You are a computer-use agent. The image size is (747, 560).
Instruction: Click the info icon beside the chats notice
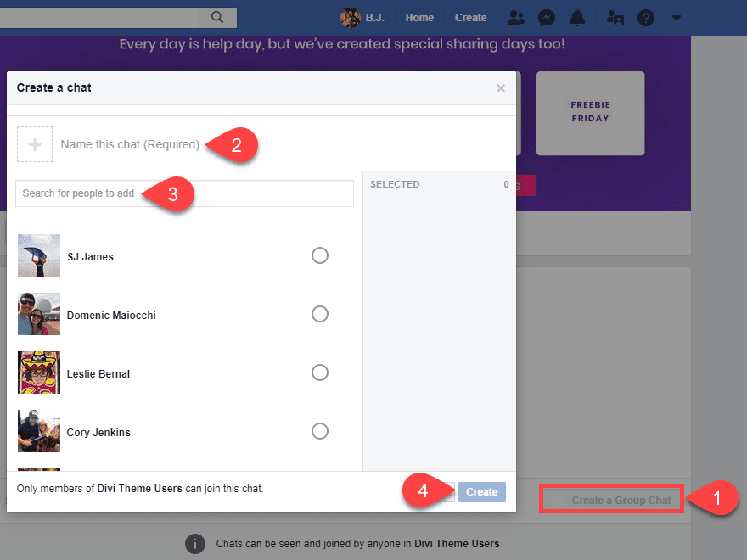[x=196, y=544]
